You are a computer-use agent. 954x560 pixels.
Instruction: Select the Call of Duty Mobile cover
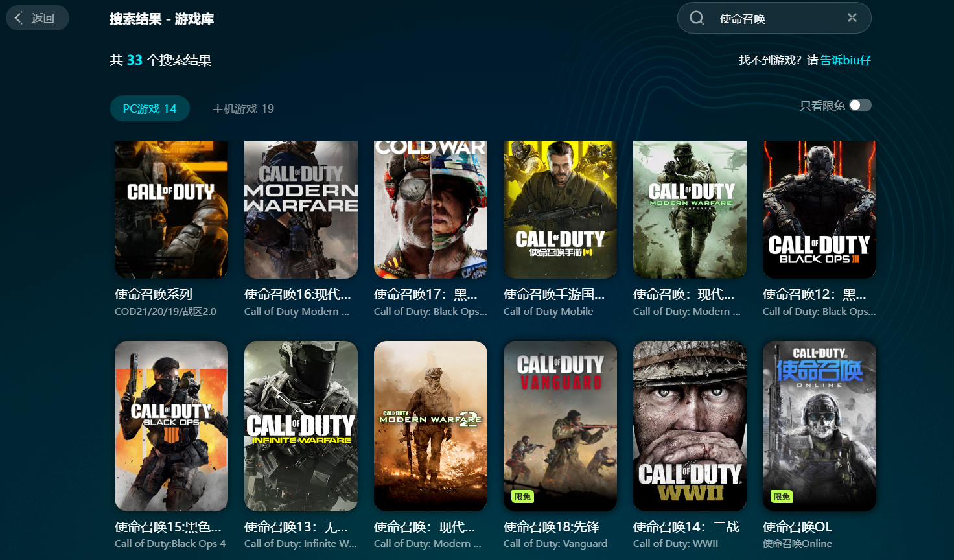[x=560, y=209]
